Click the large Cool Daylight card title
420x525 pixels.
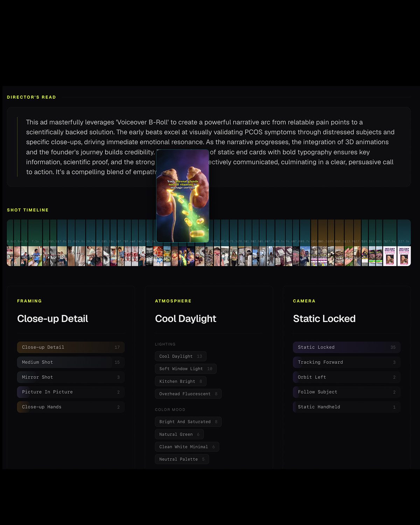(185, 318)
